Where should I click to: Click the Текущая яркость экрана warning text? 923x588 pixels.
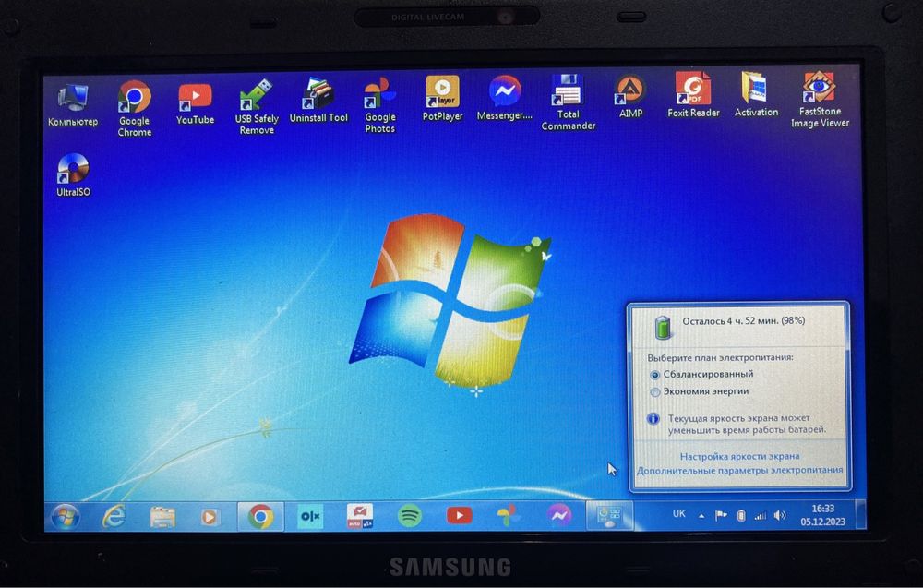tap(747, 424)
